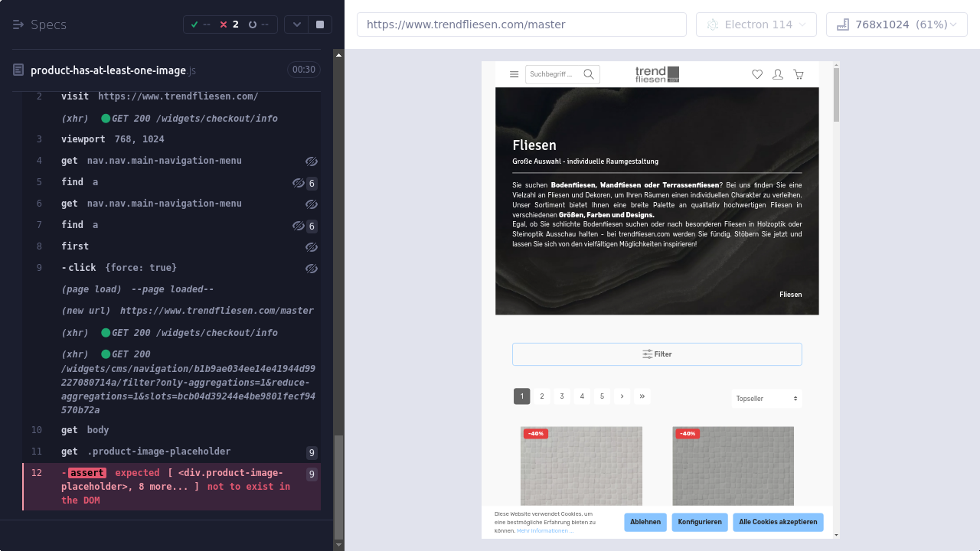This screenshot has height=551, width=980.
Task: Open the Electron 114 browser dropdown
Action: coord(756,24)
